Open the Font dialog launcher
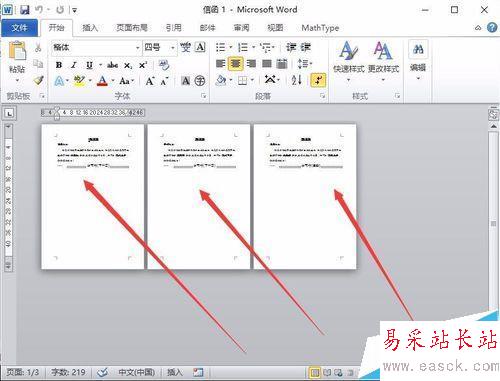This screenshot has height=381, width=500. [x=204, y=96]
